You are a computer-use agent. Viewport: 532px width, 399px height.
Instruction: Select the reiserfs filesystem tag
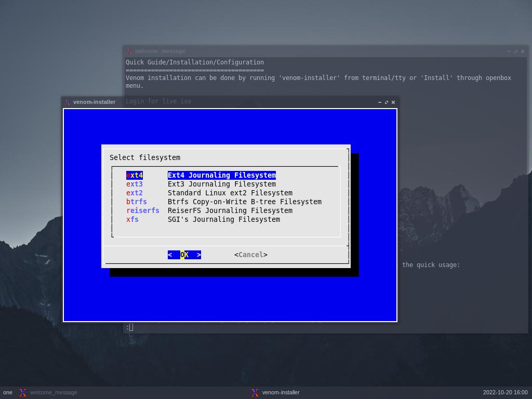(x=142, y=210)
